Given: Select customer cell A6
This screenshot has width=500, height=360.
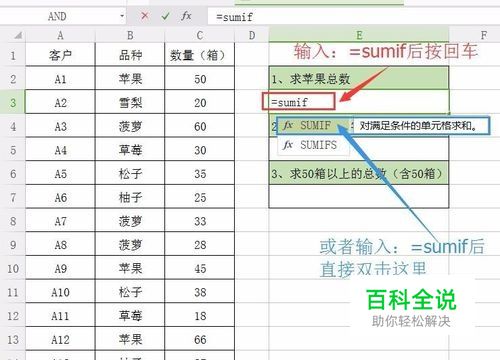Looking at the screenshot, I should 60,197.
